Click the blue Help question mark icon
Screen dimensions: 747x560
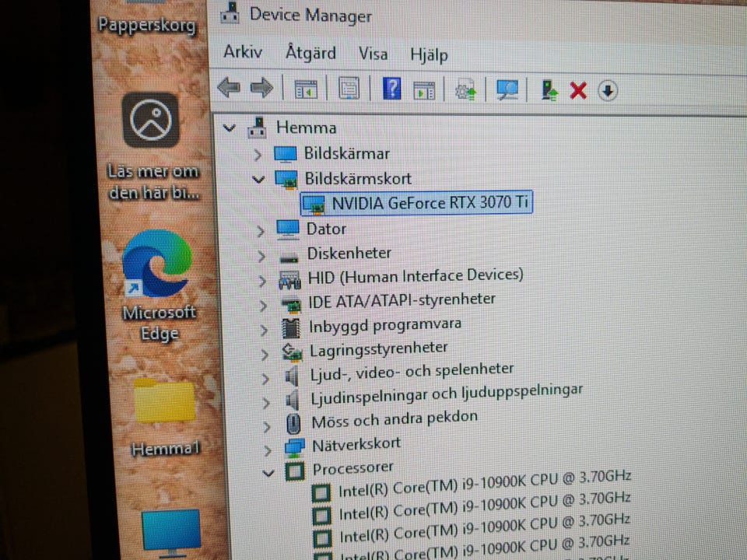coord(391,89)
